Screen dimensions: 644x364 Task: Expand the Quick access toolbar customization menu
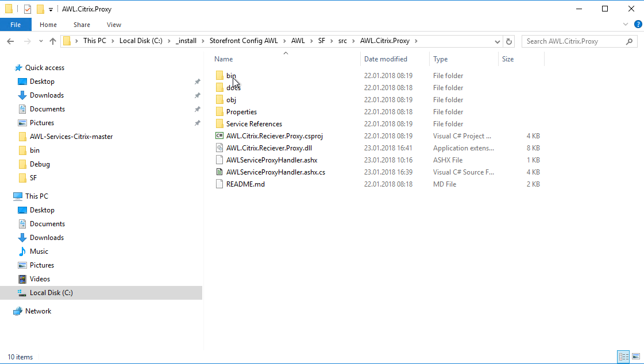point(50,9)
